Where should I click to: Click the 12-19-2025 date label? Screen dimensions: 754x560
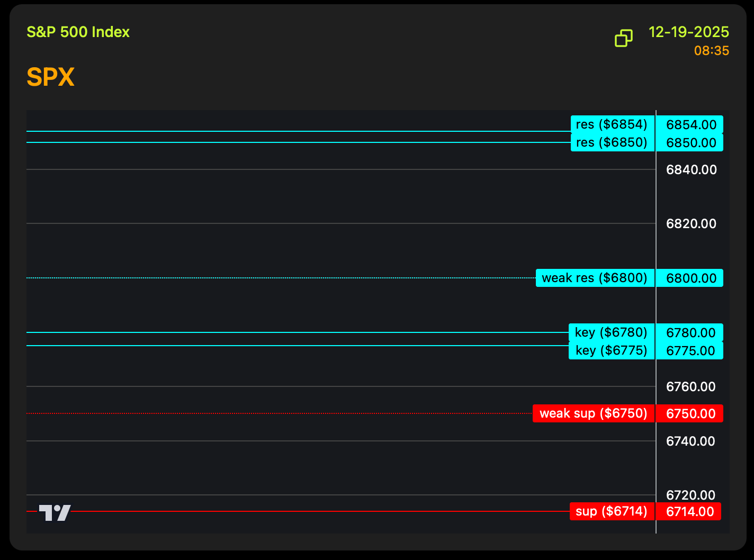click(x=688, y=32)
